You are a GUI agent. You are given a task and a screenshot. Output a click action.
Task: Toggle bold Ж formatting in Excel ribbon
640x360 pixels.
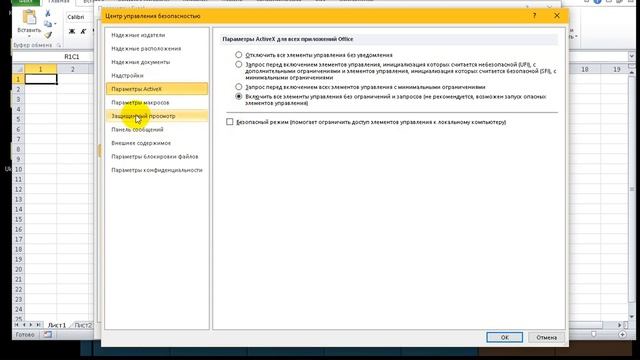[x=72, y=31]
